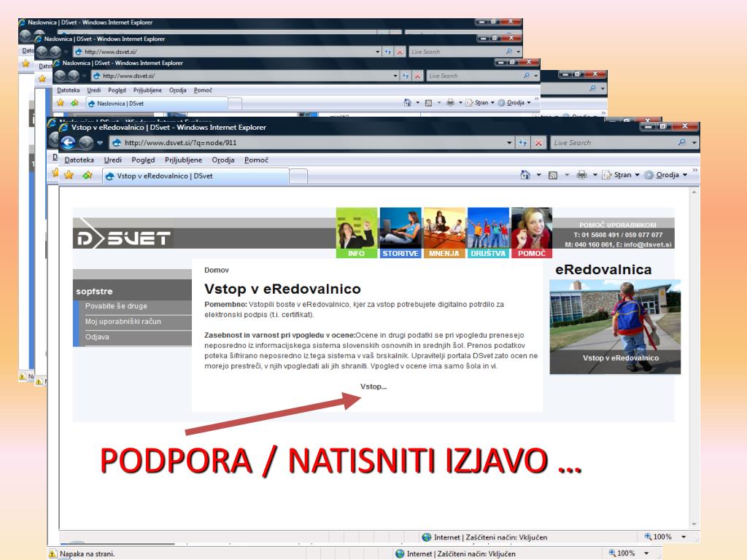Select Naslovnica | DSvet tab in third window

click(x=157, y=104)
